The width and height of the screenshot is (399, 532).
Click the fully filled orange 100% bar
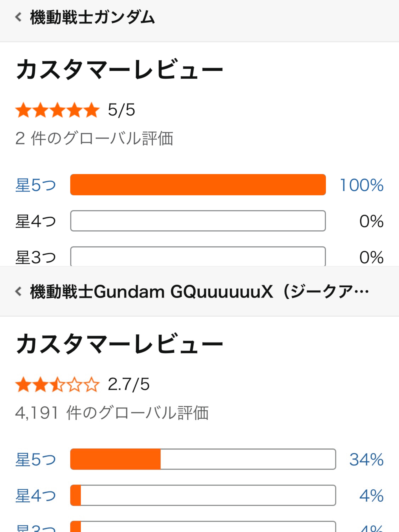(x=198, y=185)
